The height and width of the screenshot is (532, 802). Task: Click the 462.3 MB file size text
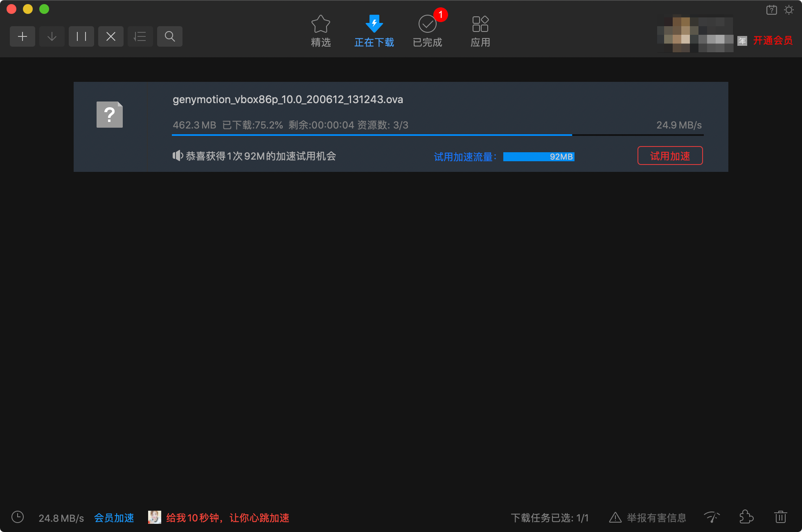(x=194, y=125)
